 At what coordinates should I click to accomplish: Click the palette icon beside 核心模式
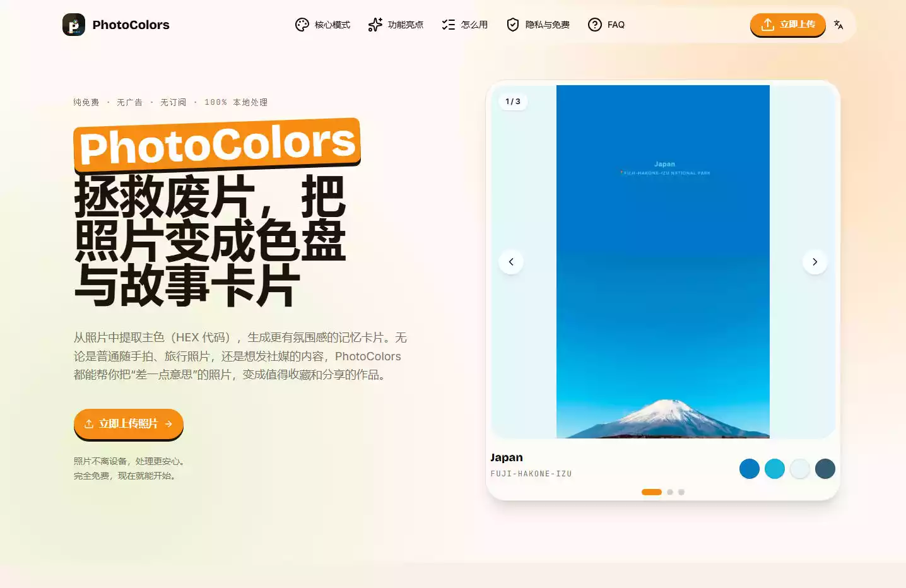[302, 25]
